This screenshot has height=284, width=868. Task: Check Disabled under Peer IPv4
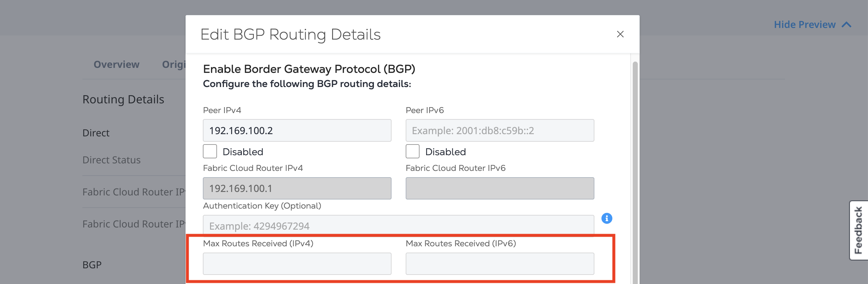(x=210, y=151)
